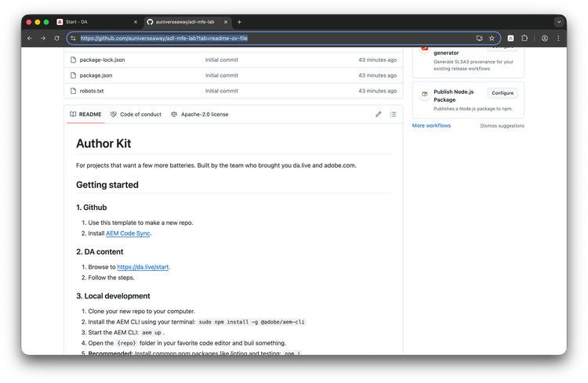Viewport: 588px width, 383px height.
Task: Open the AEM Code Sync link
Action: (x=128, y=233)
